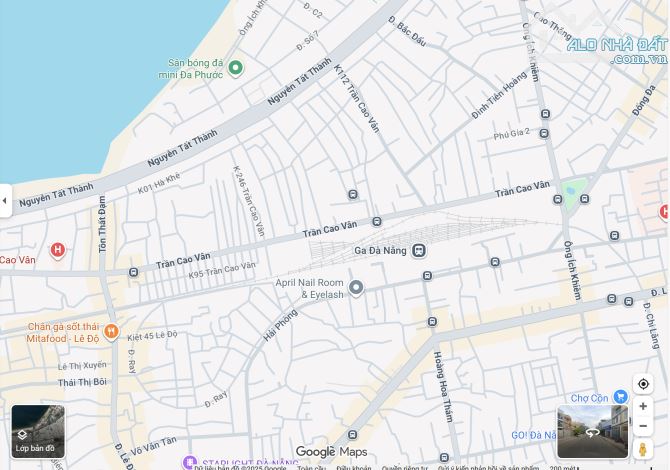The width and height of the screenshot is (670, 470).
Task: Expand the collapsed side panel arrow
Action: (5, 200)
